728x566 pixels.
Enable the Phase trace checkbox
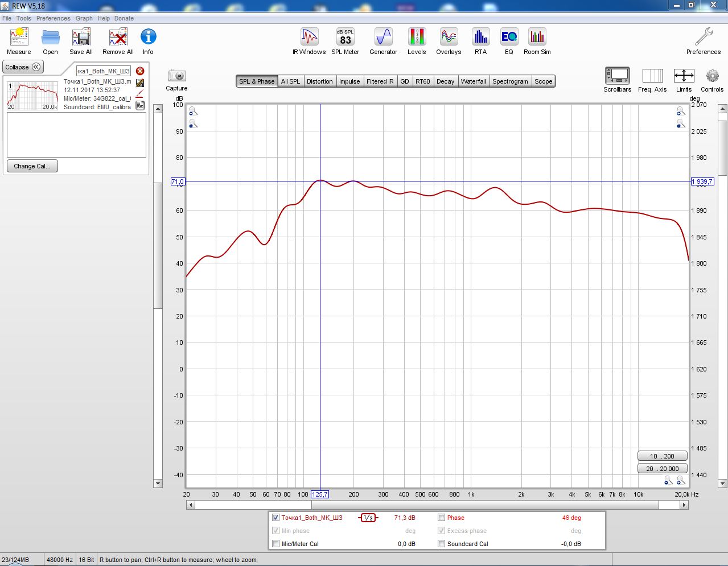(442, 518)
